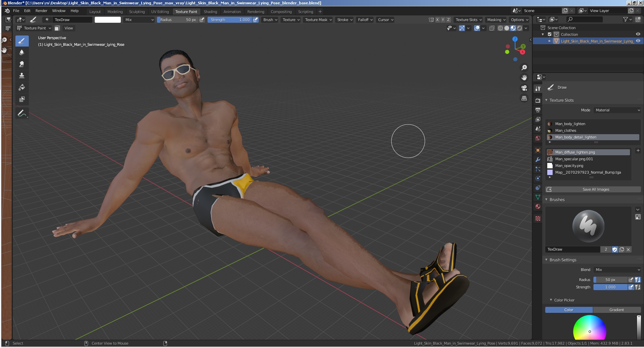Open Object Data properties tab
This screenshot has width=644, height=348.
coord(538,197)
